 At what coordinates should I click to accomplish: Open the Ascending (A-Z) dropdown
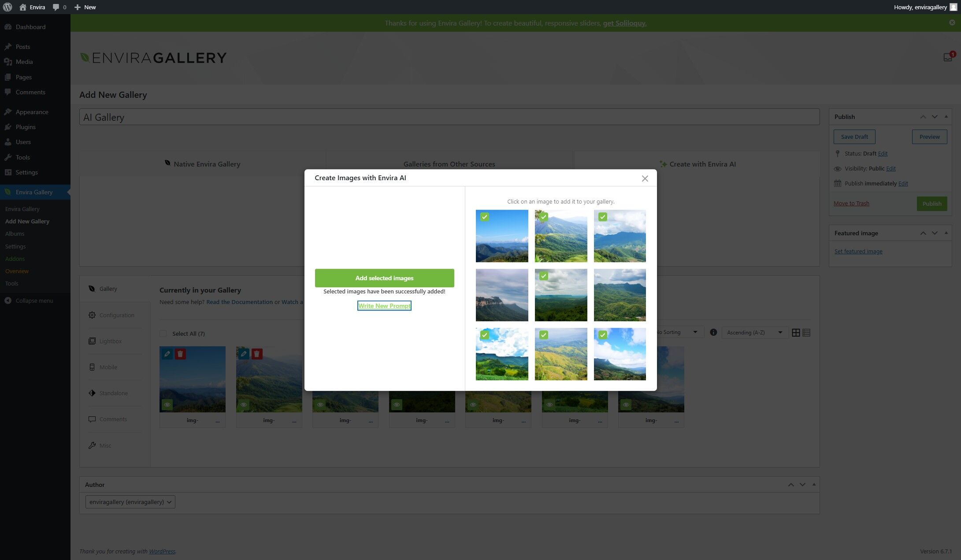click(754, 332)
